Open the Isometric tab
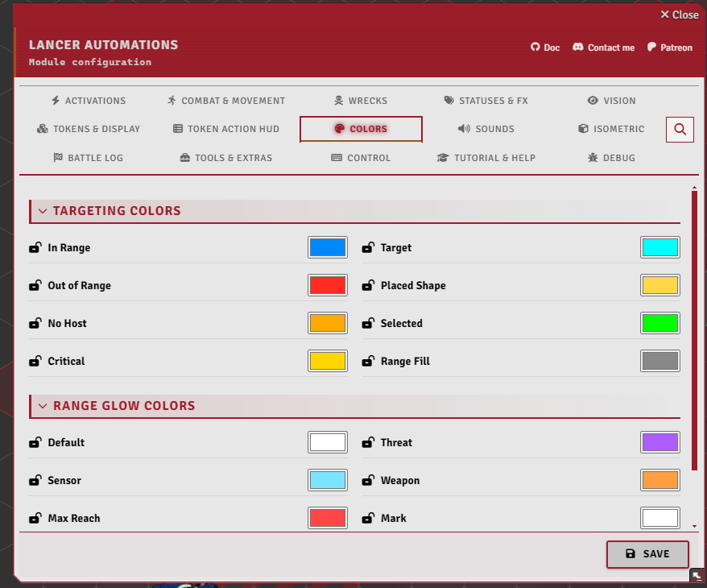 (611, 129)
